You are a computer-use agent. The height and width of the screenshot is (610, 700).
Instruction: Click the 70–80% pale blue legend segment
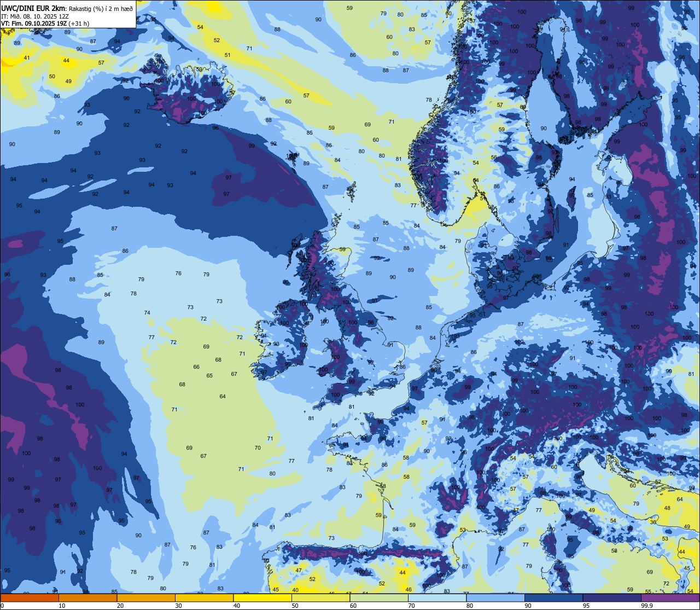437,598
